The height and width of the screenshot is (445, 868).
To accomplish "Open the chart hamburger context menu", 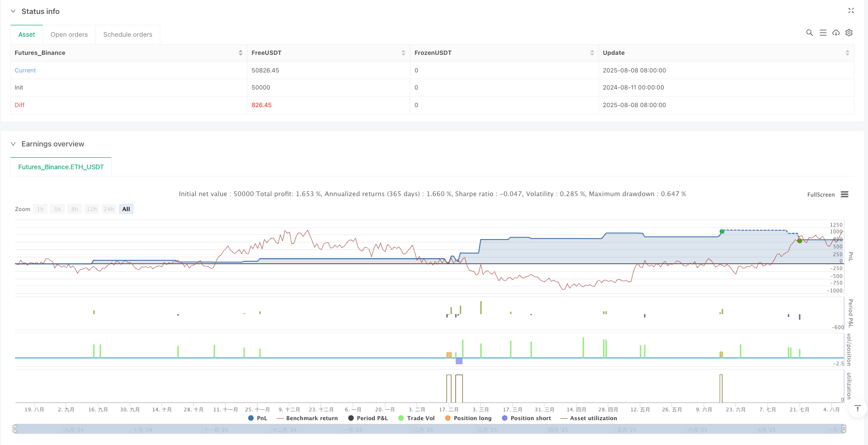I will 844,195.
